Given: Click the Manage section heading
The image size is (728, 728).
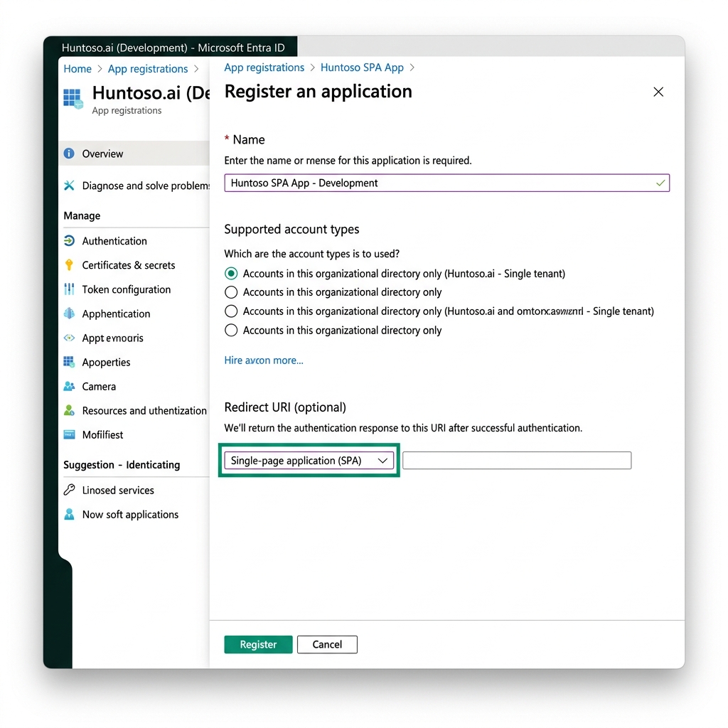Looking at the screenshot, I should tap(82, 216).
